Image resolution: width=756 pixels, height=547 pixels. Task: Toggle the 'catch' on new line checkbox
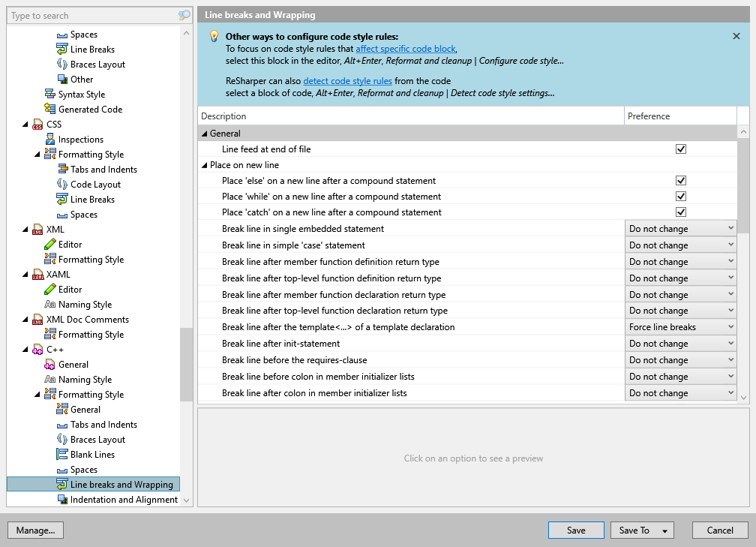[681, 212]
